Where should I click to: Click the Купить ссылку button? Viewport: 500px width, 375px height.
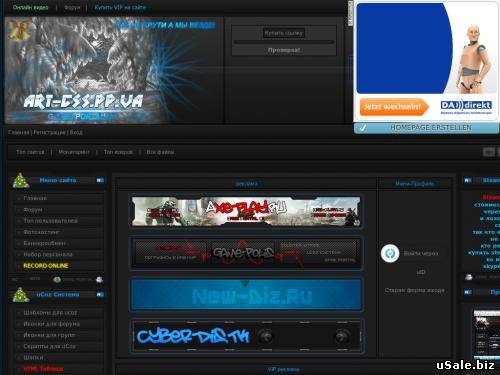pyautogui.click(x=284, y=33)
